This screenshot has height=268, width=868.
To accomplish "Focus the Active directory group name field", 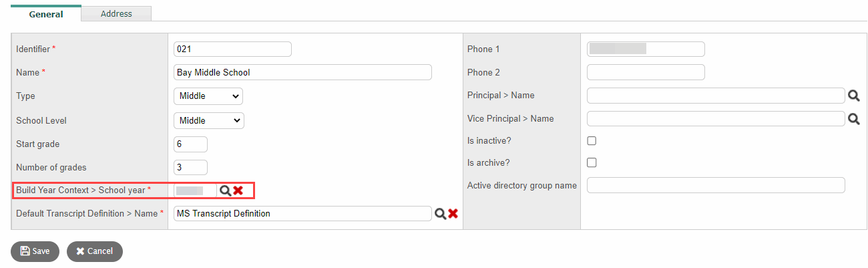I will (x=715, y=185).
